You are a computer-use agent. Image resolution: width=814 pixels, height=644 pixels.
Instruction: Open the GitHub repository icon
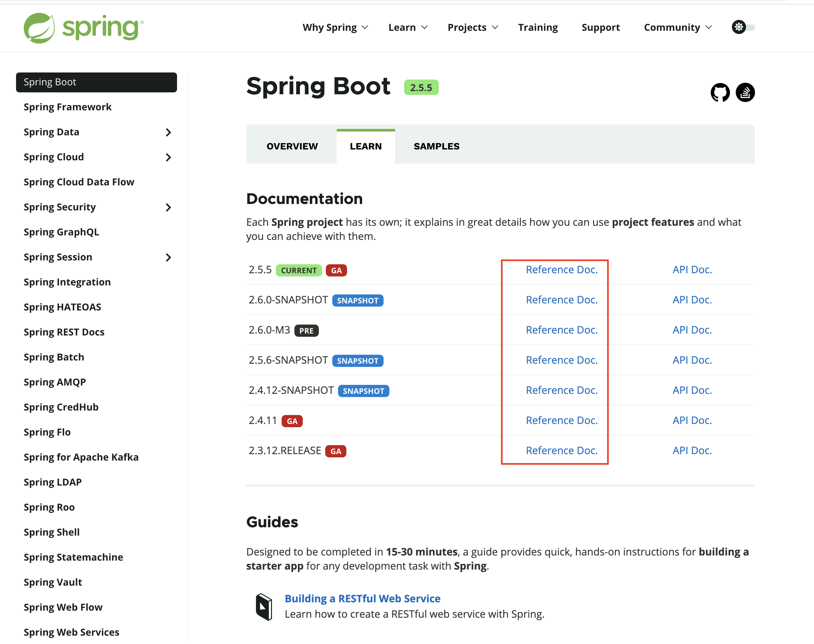click(720, 92)
